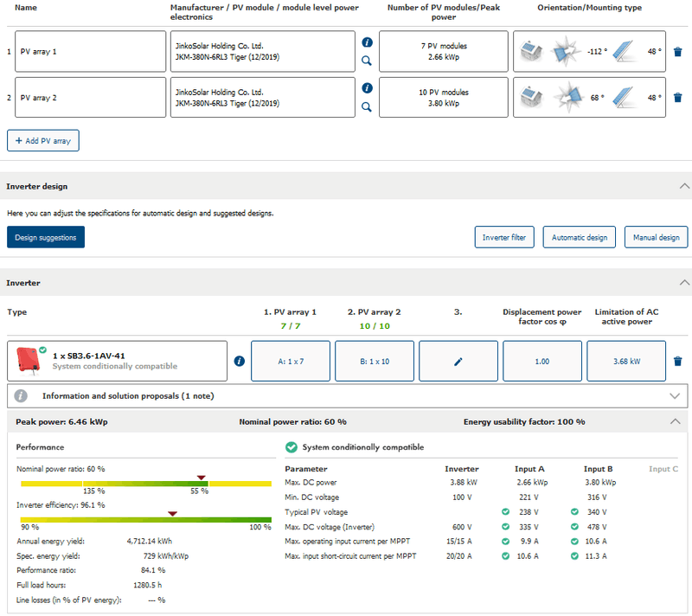Click the PV array 1 name field
The image size is (692, 616).
click(x=90, y=52)
